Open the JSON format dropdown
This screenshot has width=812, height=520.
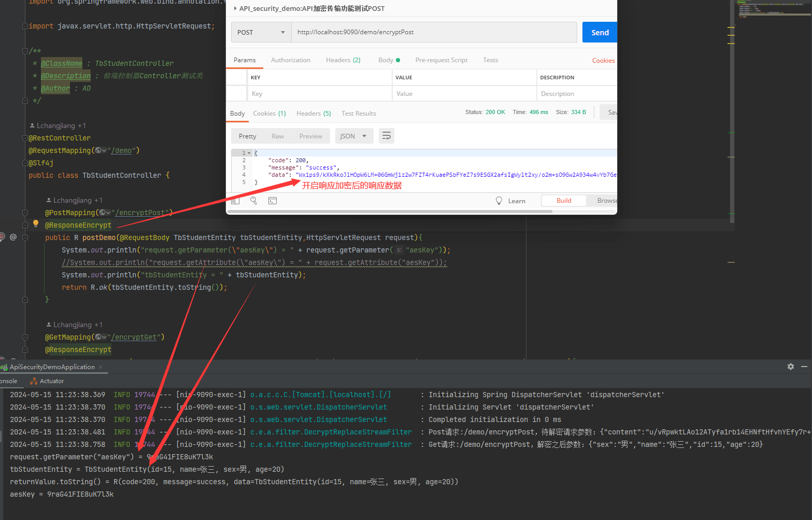pyautogui.click(x=353, y=136)
